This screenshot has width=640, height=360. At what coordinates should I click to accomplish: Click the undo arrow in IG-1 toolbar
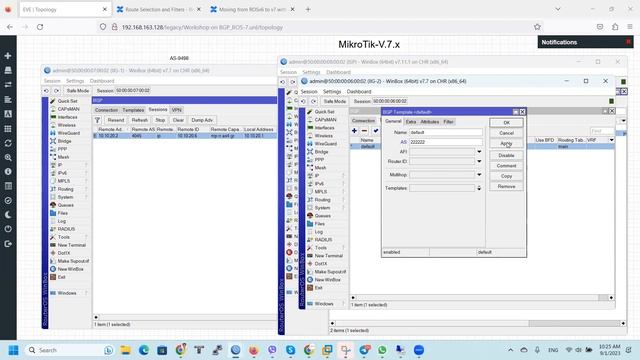click(x=47, y=91)
